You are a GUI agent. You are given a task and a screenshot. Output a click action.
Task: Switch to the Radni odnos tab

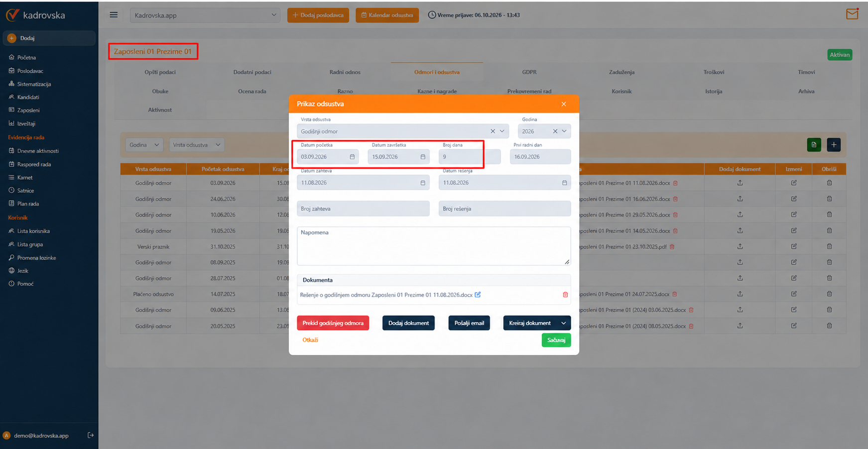345,72
